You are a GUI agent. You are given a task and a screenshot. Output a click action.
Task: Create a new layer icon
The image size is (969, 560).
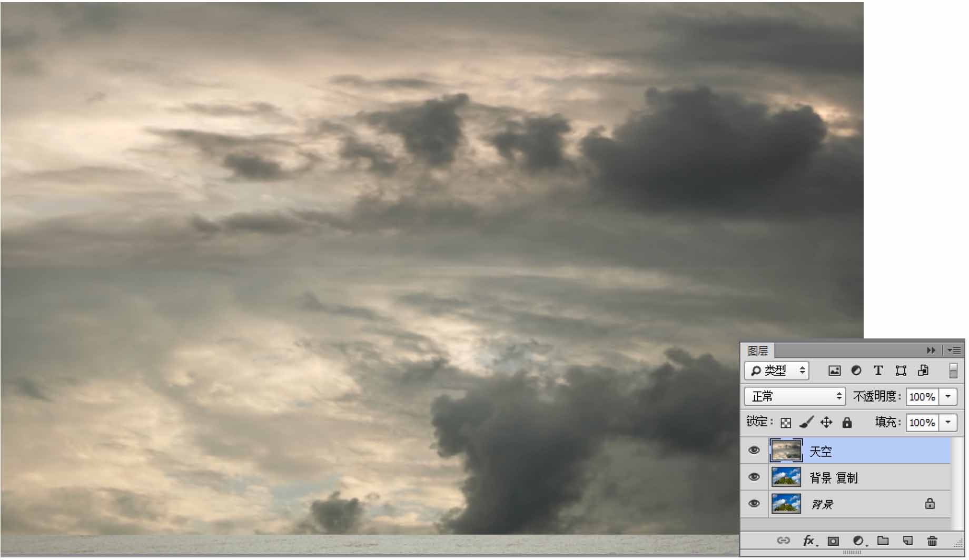pos(908,541)
